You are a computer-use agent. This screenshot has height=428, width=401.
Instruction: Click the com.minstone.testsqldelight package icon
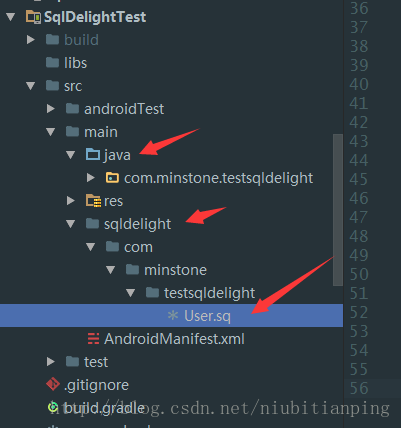(112, 178)
